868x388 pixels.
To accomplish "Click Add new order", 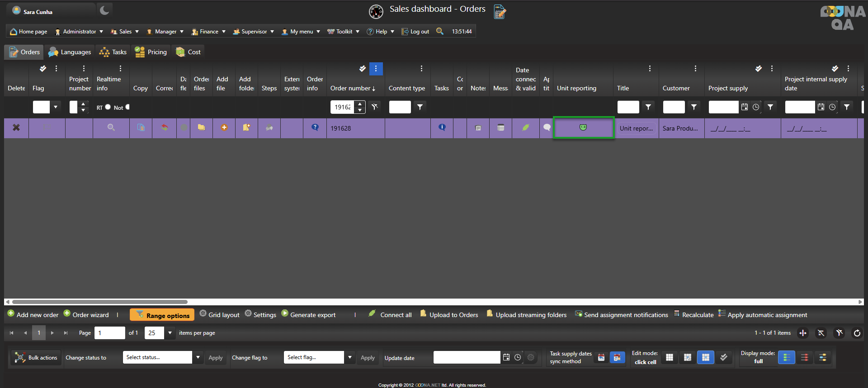I will tap(33, 315).
